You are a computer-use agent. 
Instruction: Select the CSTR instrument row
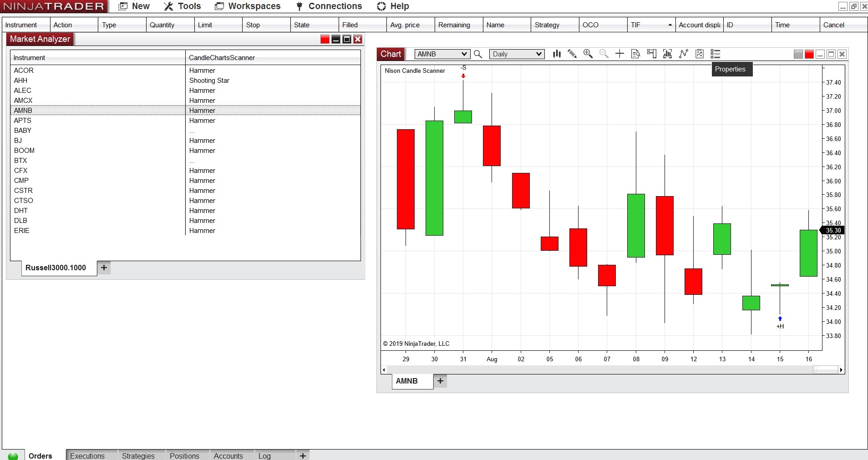coord(185,191)
